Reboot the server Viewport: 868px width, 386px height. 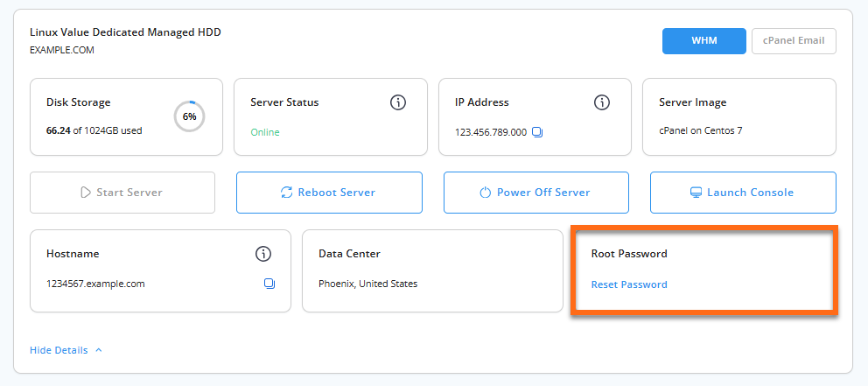click(329, 193)
